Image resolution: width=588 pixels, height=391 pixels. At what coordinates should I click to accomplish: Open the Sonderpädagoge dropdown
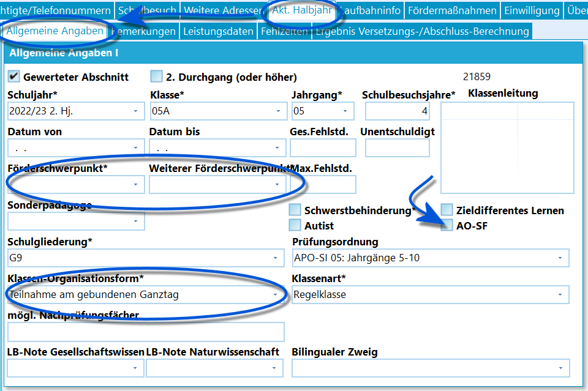click(76, 222)
